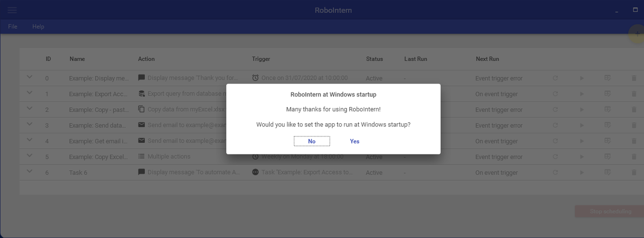The height and width of the screenshot is (238, 644).
Task: Expand row 0 'Example: Display me...' chevron
Action: tap(29, 77)
